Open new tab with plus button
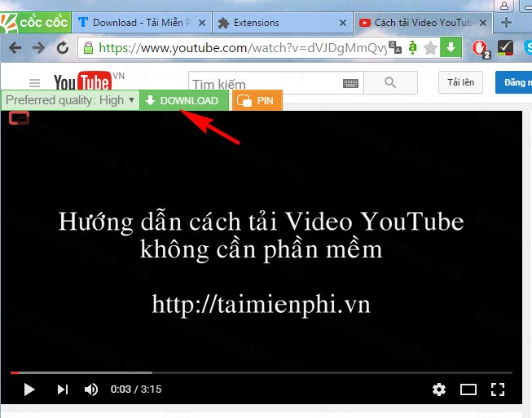532x418 pixels. tap(506, 22)
